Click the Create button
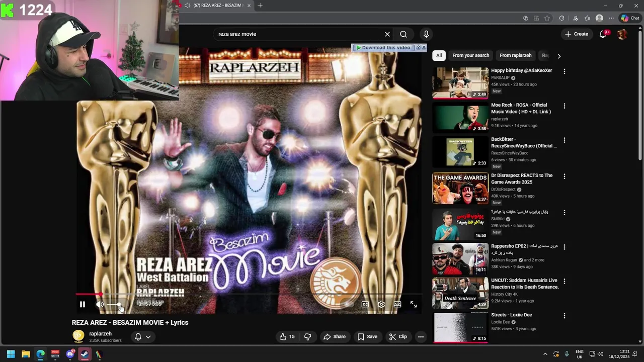This screenshot has width=644, height=362. tap(577, 34)
